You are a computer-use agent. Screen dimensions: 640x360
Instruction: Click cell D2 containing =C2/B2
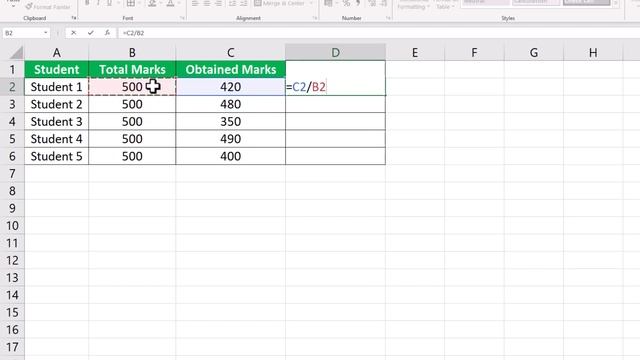336,87
